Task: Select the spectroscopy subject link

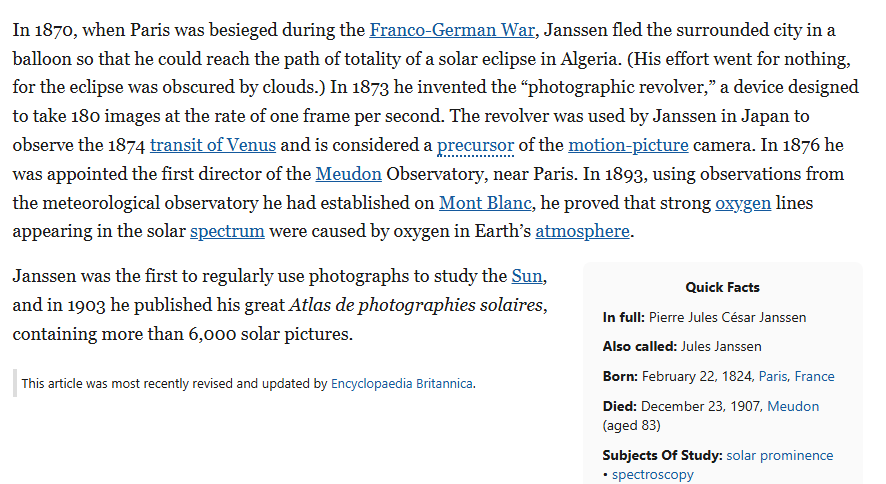Action: [653, 474]
